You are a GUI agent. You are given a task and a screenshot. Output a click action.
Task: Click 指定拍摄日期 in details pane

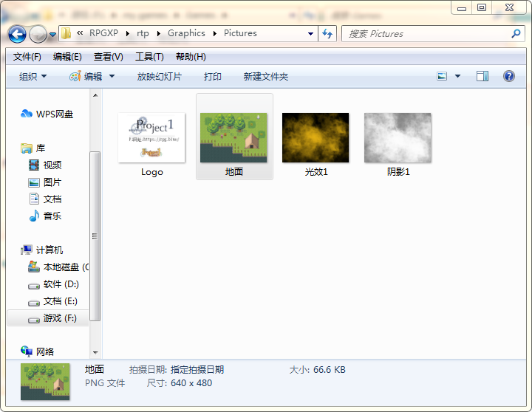click(197, 370)
